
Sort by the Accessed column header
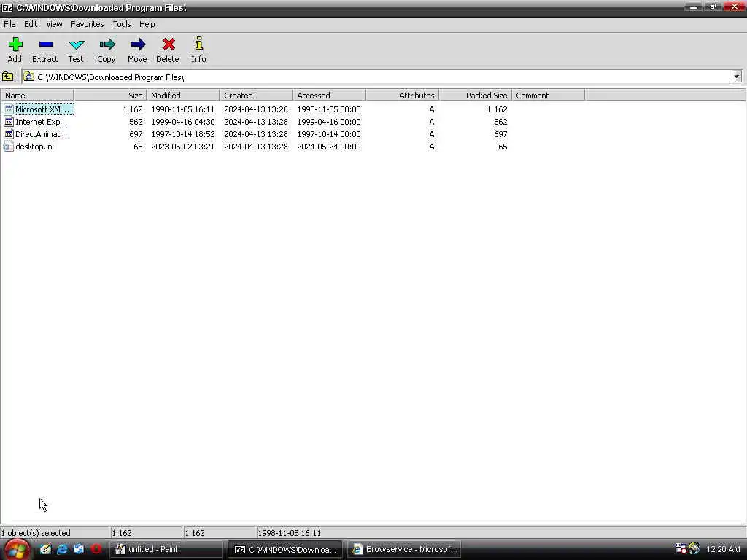(329, 96)
